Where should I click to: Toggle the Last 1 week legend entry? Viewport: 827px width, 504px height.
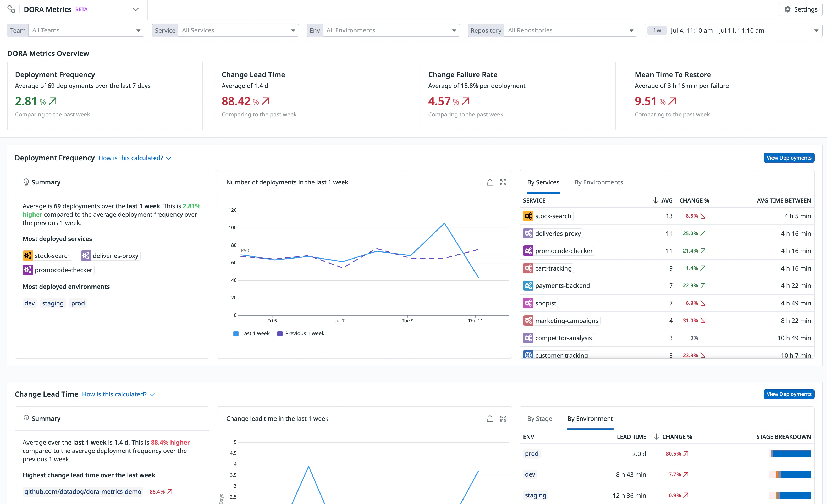[251, 333]
